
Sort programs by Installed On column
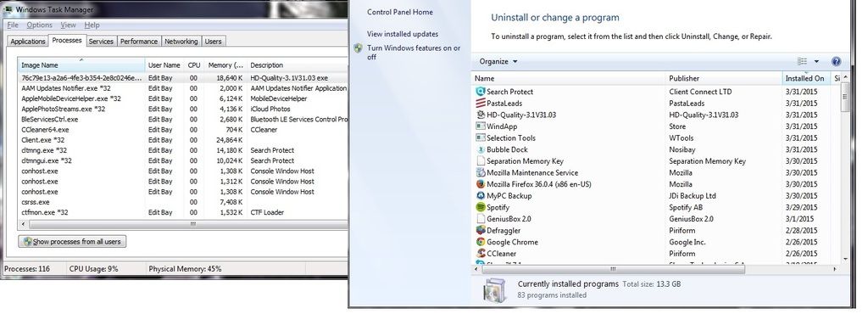pos(806,78)
